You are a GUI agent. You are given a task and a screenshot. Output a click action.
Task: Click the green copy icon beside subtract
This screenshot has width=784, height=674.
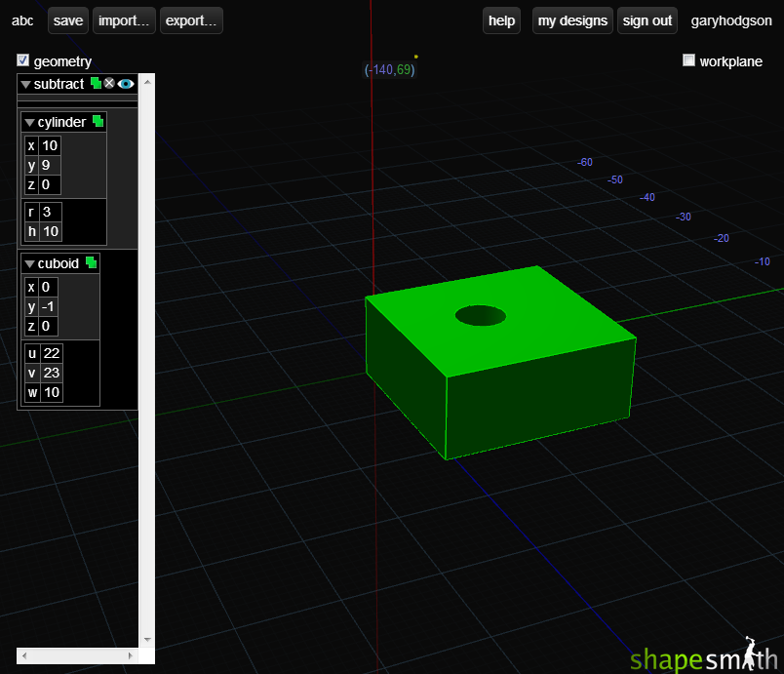(96, 83)
